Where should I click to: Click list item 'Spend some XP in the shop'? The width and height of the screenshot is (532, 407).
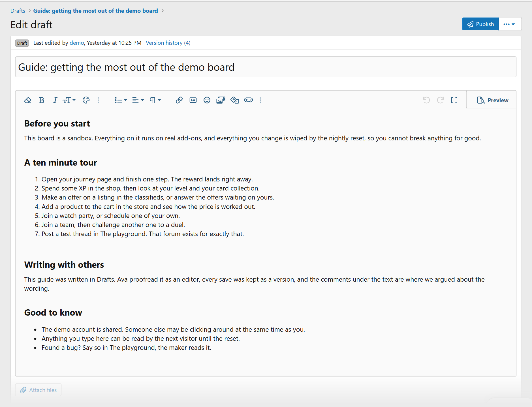tap(151, 188)
